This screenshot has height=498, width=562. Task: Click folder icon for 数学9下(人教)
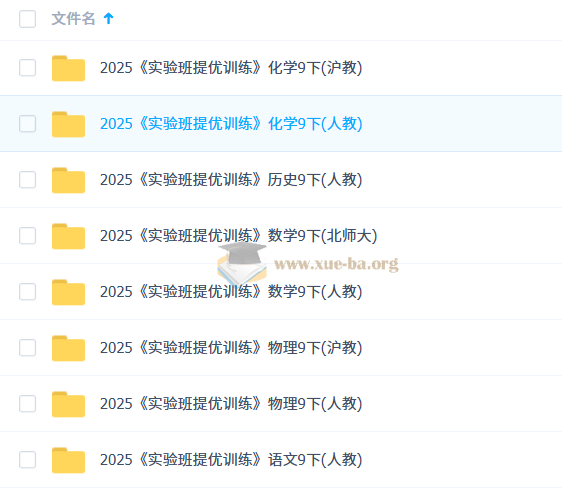point(68,292)
